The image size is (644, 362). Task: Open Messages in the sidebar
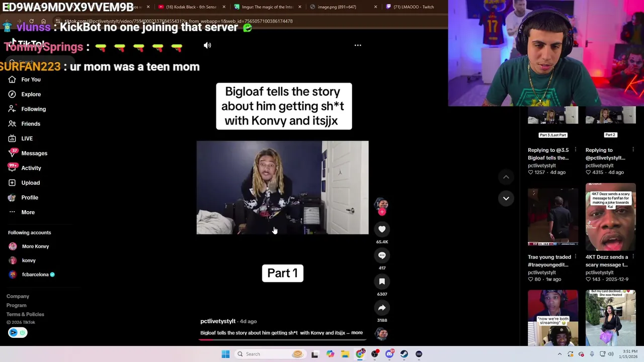(x=28, y=153)
